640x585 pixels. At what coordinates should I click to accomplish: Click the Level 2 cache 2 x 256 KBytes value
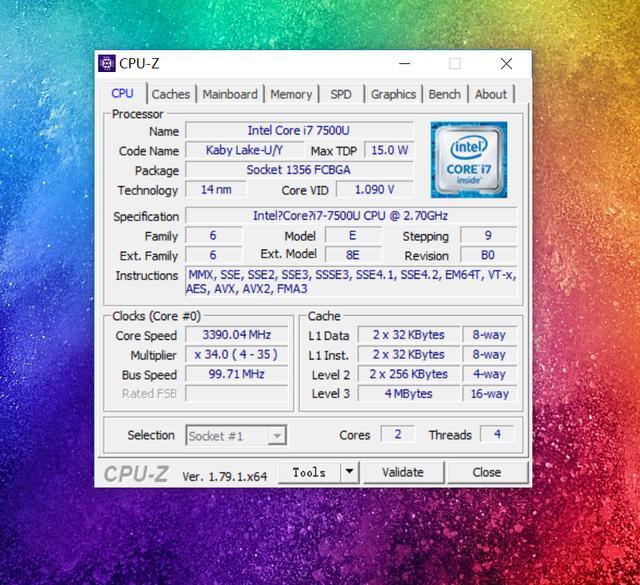coord(409,374)
